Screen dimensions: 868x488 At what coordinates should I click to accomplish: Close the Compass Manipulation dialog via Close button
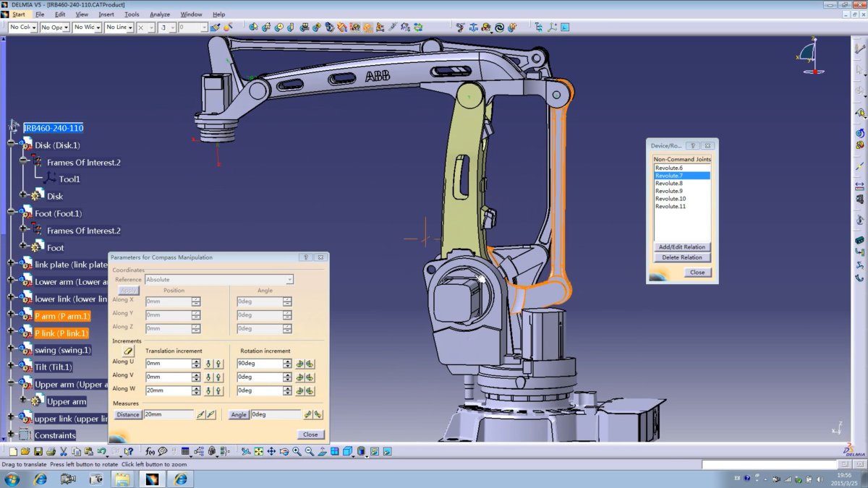310,435
